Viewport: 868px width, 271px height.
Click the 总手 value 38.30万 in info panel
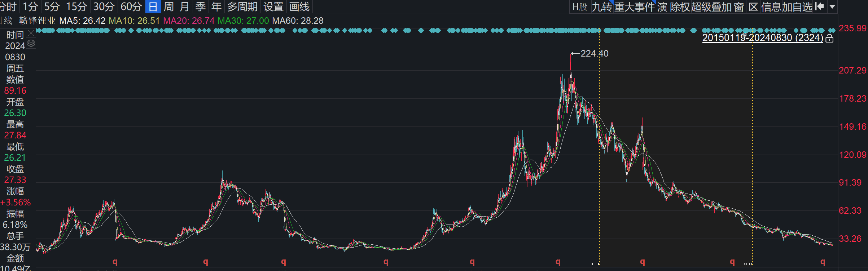click(15, 247)
